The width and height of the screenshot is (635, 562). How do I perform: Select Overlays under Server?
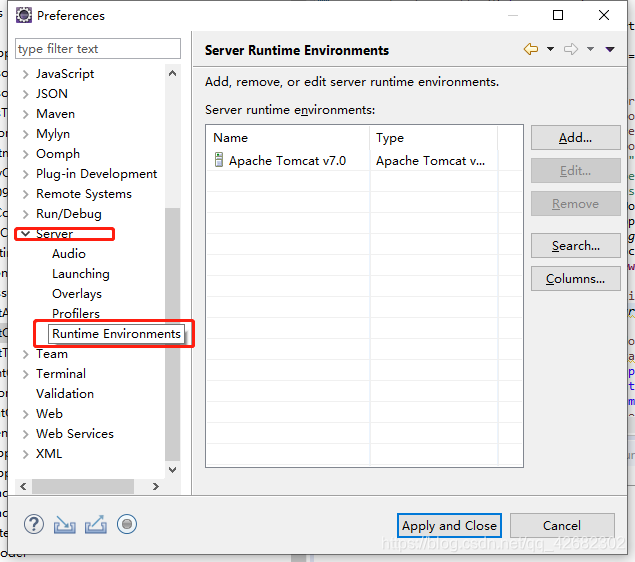(x=77, y=294)
